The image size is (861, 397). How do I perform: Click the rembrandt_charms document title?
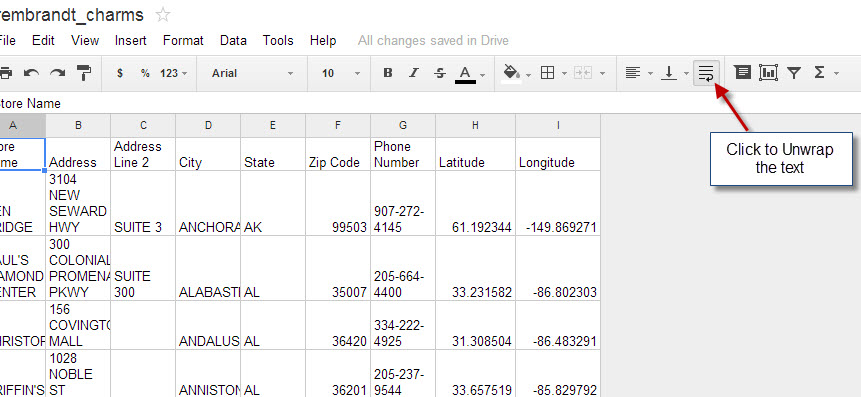tap(72, 15)
